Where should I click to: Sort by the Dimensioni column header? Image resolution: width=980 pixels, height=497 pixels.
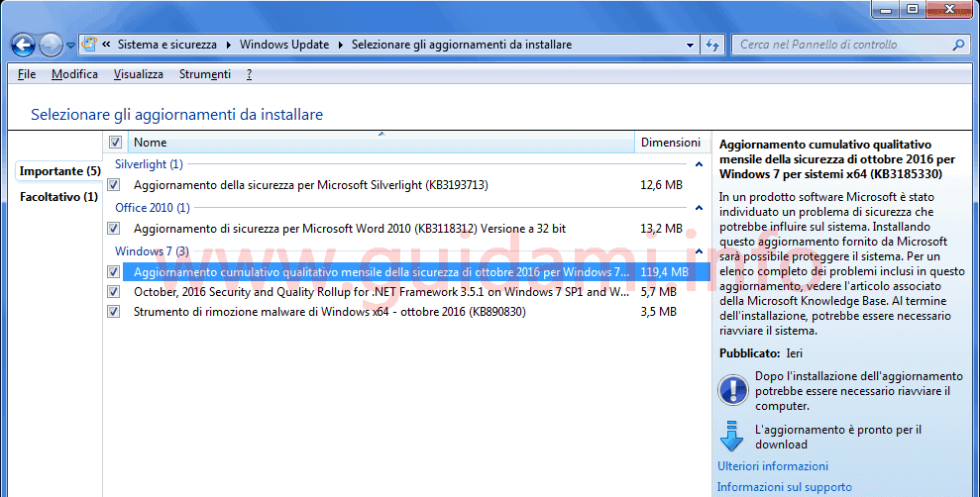[672, 143]
